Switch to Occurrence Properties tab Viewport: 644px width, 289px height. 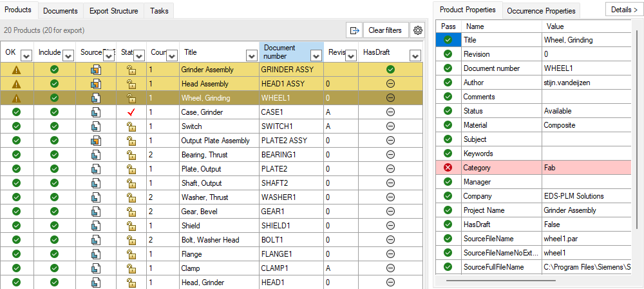pyautogui.click(x=541, y=11)
